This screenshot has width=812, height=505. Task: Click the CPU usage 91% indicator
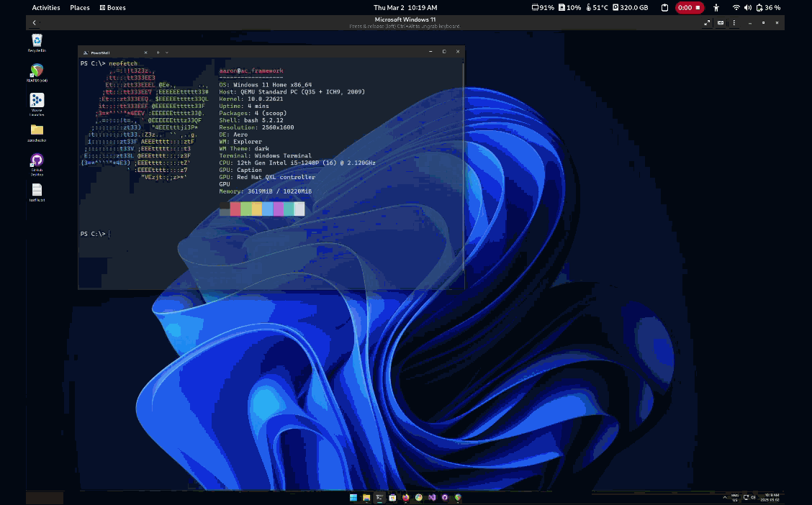pyautogui.click(x=543, y=8)
